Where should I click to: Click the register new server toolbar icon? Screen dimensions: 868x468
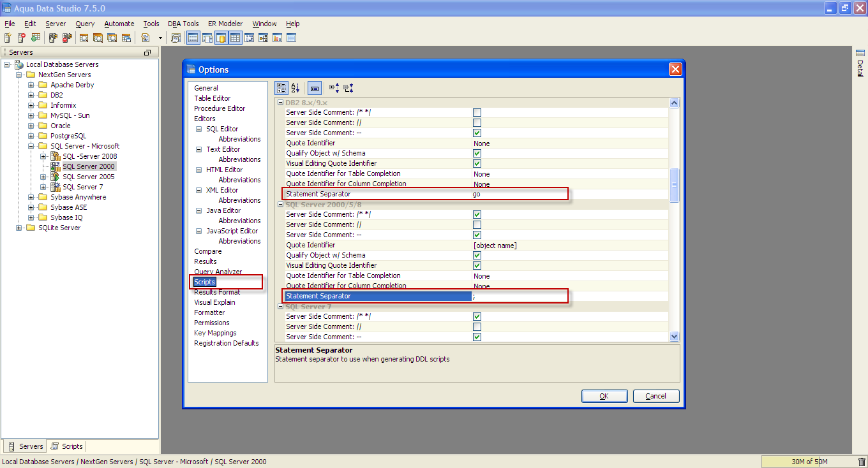point(8,38)
